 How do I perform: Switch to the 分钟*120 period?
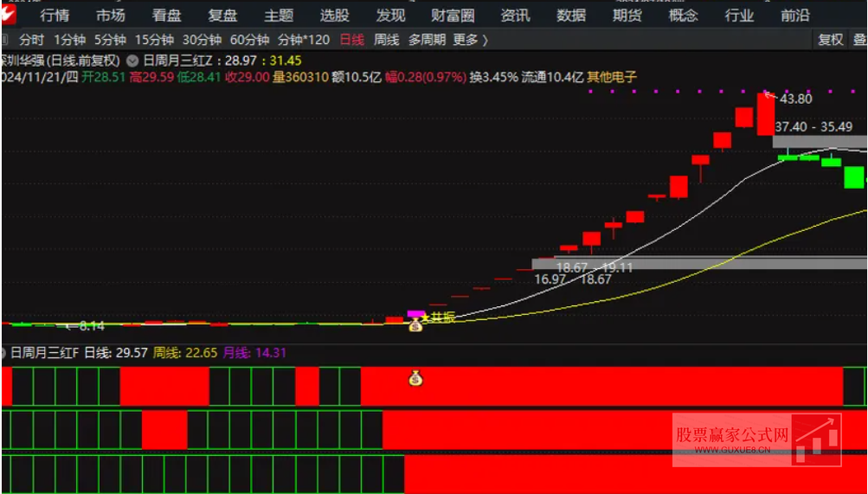[x=304, y=40]
